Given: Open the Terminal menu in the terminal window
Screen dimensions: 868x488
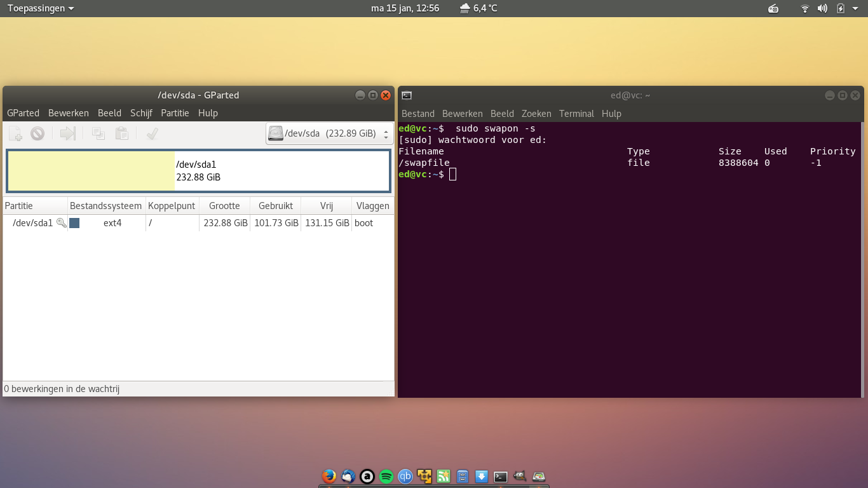Looking at the screenshot, I should [x=576, y=114].
